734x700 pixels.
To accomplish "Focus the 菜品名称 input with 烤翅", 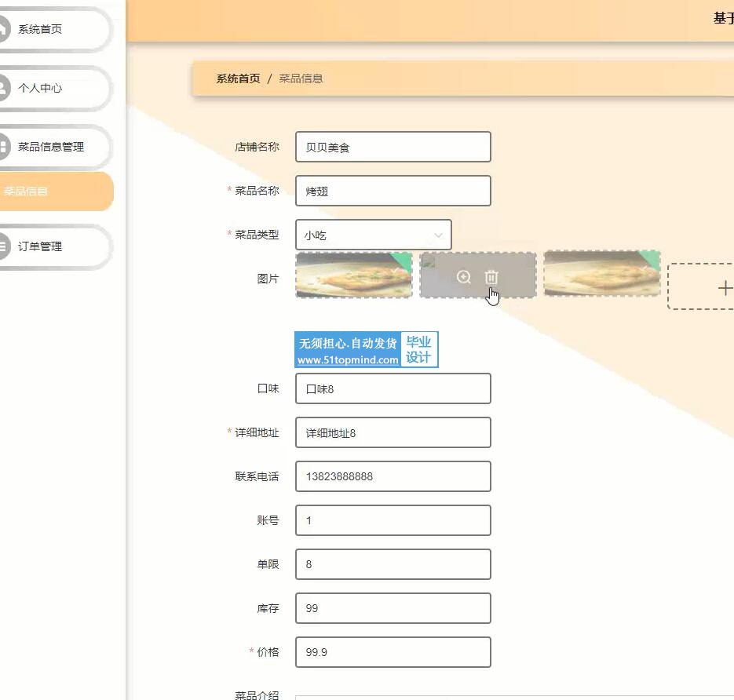I will pos(393,191).
